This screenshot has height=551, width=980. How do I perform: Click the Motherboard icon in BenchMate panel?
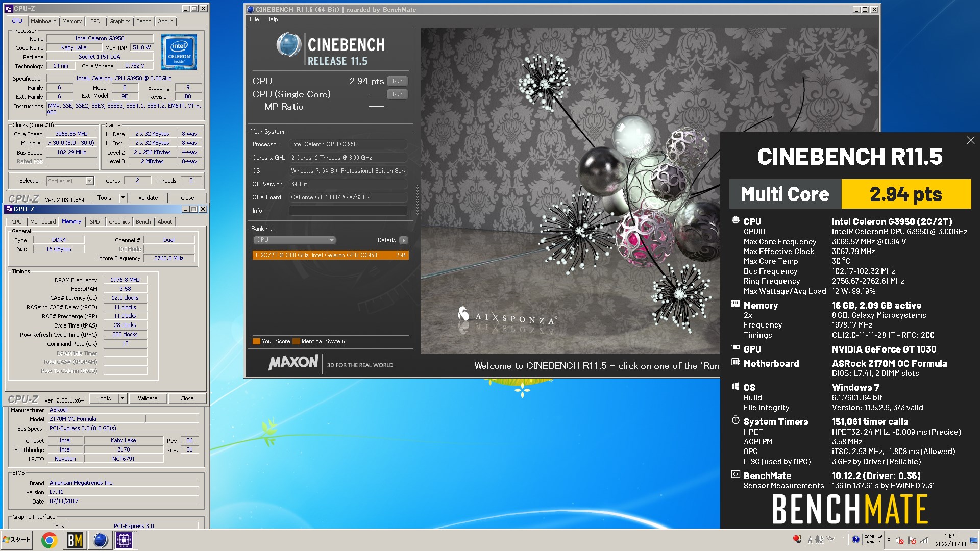pyautogui.click(x=736, y=362)
